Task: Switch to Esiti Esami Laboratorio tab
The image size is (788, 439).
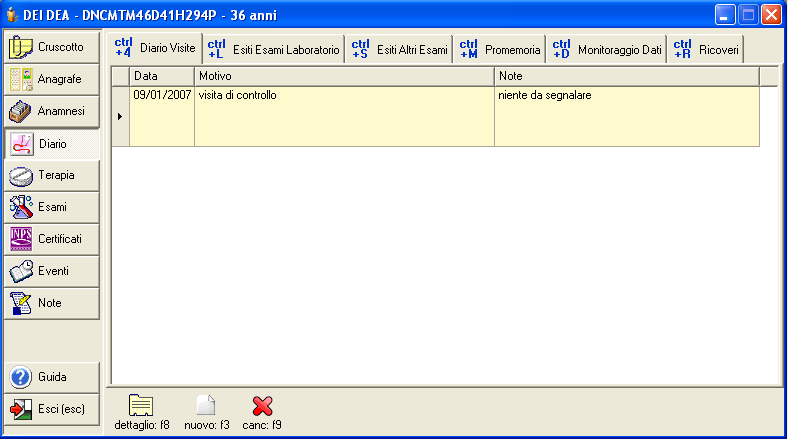Action: (x=275, y=49)
